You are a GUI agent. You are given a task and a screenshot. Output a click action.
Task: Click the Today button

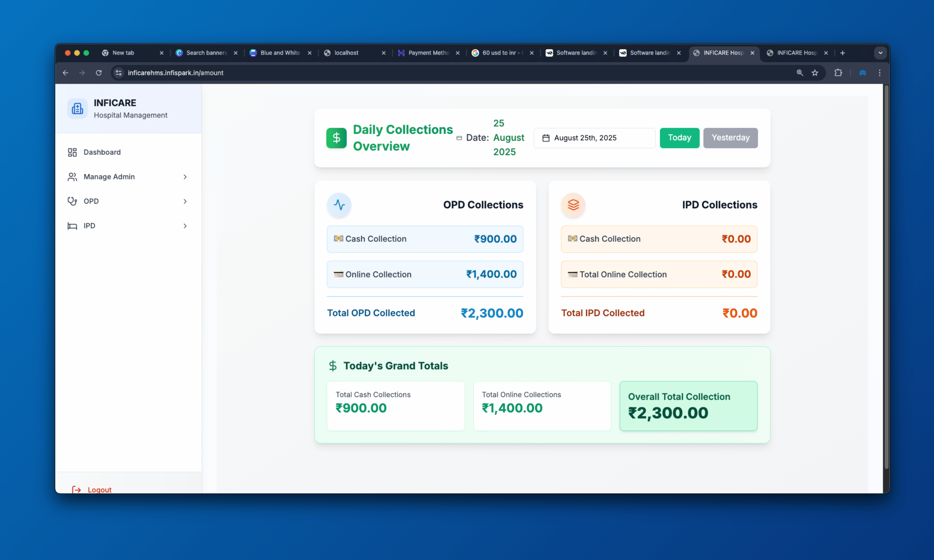[x=679, y=138]
